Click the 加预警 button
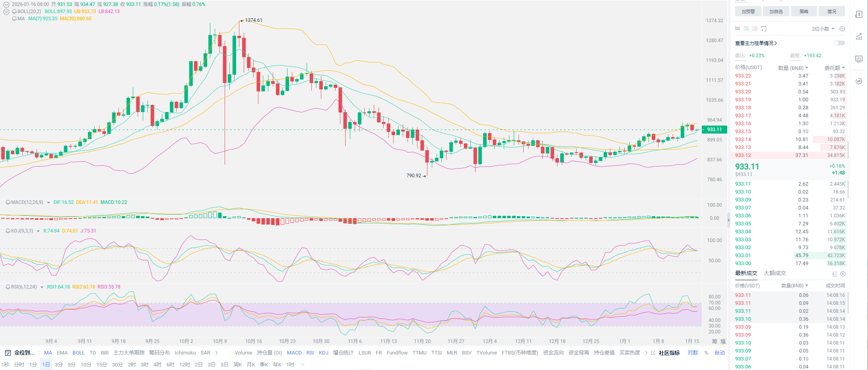The width and height of the screenshot is (868, 370). [748, 12]
